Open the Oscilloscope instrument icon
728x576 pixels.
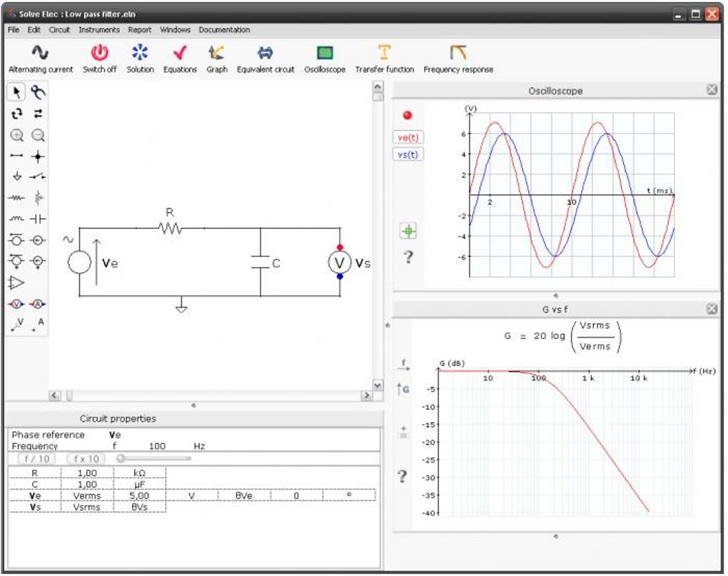pos(325,52)
